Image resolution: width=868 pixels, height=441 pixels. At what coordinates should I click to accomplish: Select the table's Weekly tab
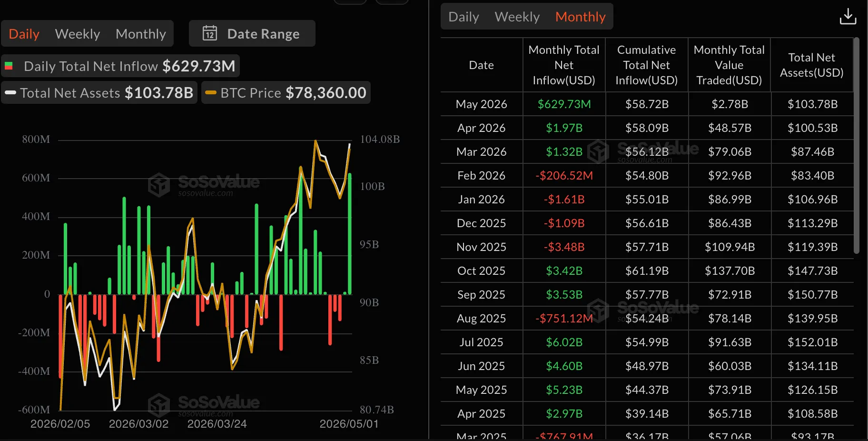coord(517,17)
